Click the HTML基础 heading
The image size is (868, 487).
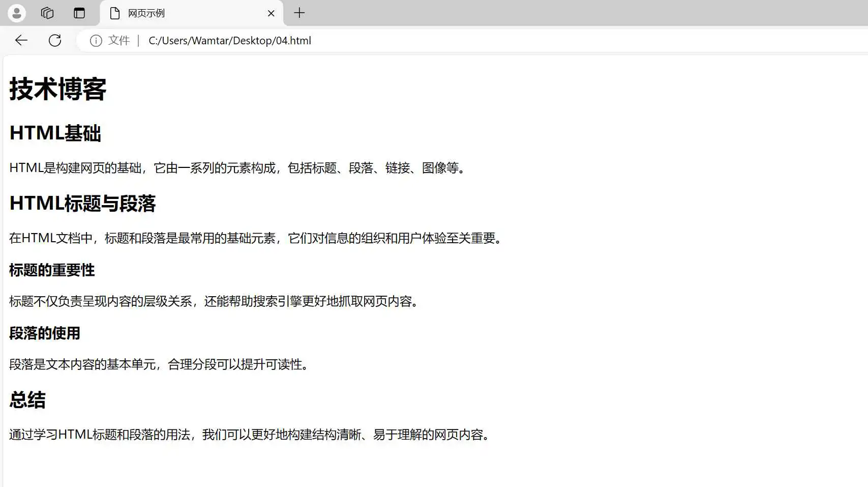point(55,133)
